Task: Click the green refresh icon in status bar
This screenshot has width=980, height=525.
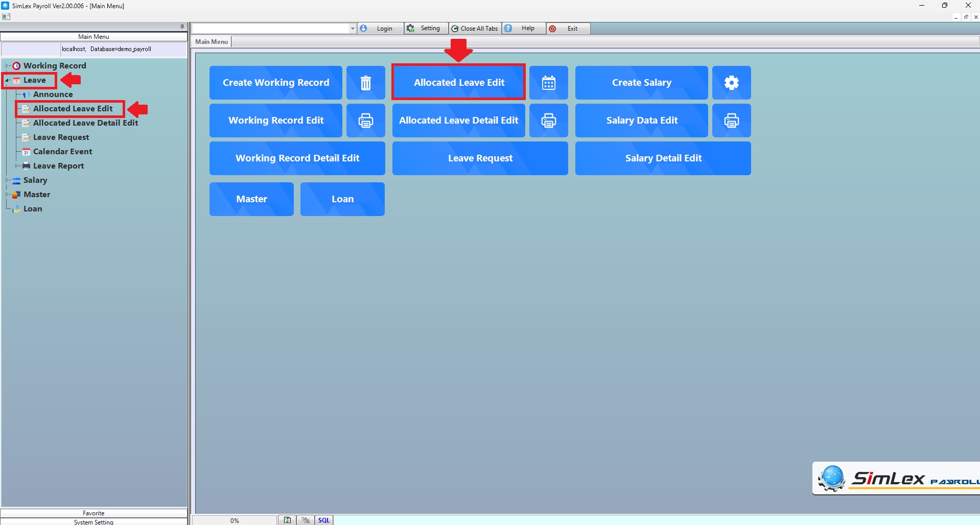Action: click(x=287, y=520)
